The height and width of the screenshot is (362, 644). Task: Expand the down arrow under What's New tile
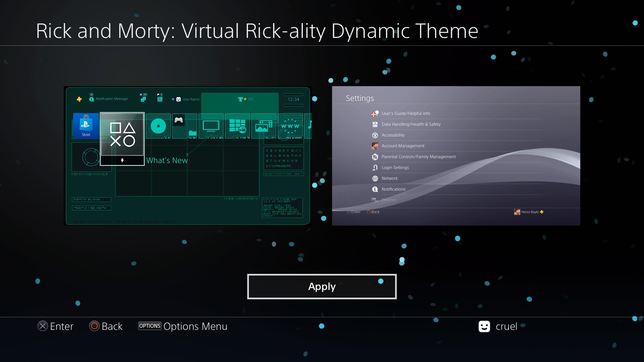pyautogui.click(x=122, y=161)
